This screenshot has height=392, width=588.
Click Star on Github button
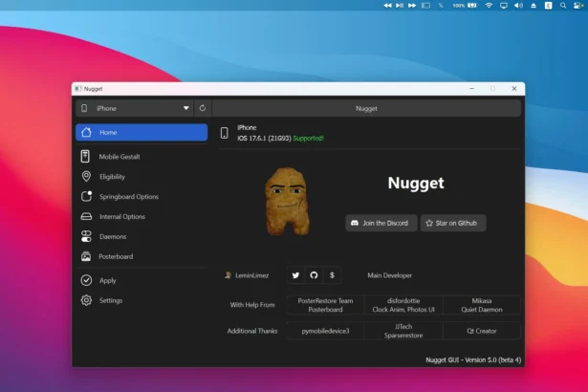pyautogui.click(x=453, y=223)
